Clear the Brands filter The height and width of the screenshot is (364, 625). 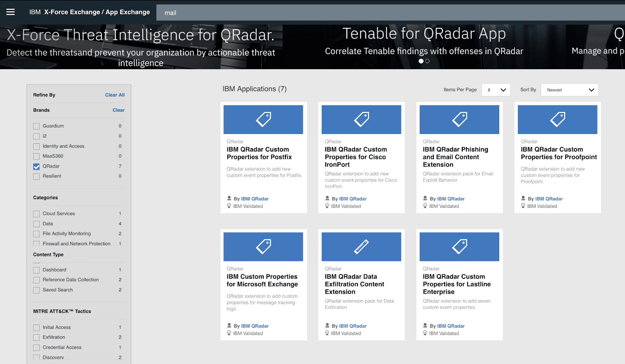click(119, 110)
